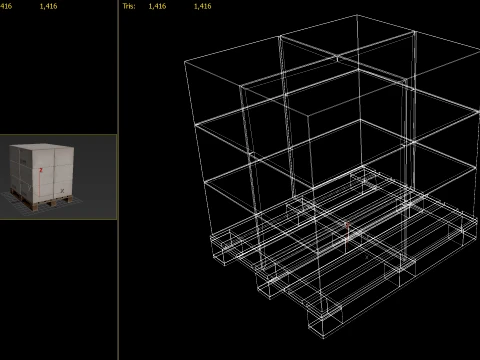Activate the shaded pallet box preview viewport
The image size is (480, 360).
pos(58,177)
